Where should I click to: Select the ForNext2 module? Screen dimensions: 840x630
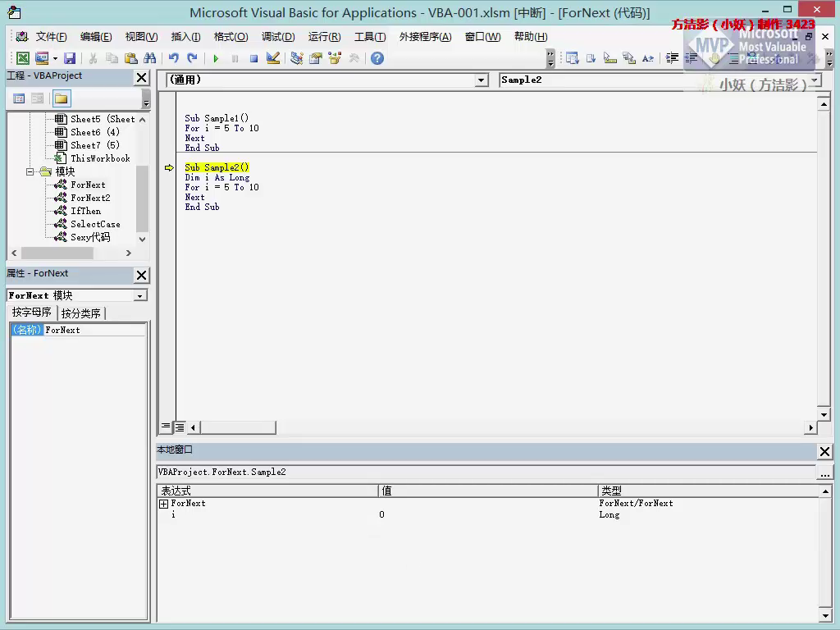coord(90,198)
